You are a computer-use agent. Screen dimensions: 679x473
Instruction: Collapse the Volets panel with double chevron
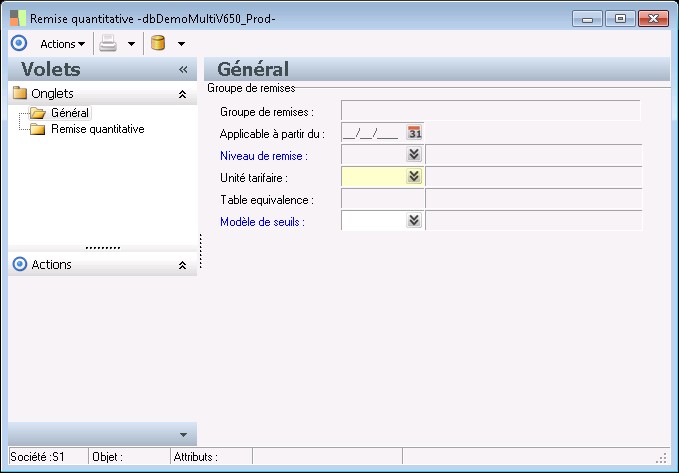coord(183,69)
